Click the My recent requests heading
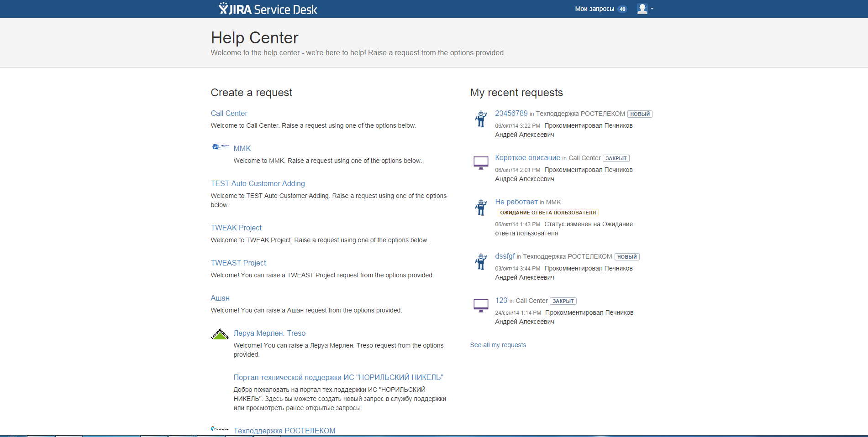 pyautogui.click(x=516, y=93)
